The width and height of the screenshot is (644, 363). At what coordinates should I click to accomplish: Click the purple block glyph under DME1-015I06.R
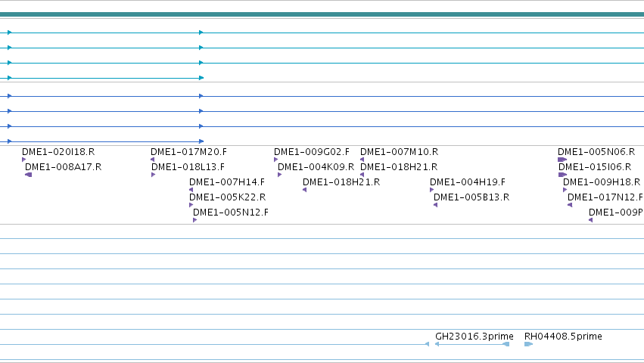tap(563, 175)
